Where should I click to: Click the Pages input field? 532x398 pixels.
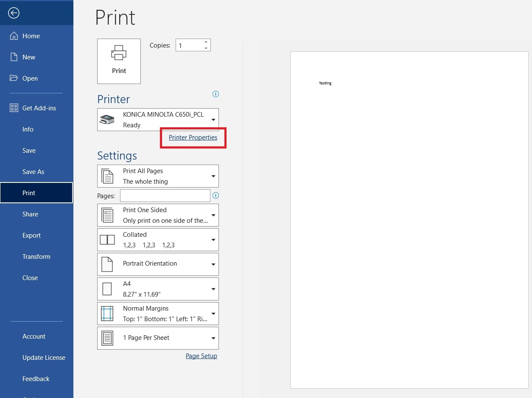165,196
